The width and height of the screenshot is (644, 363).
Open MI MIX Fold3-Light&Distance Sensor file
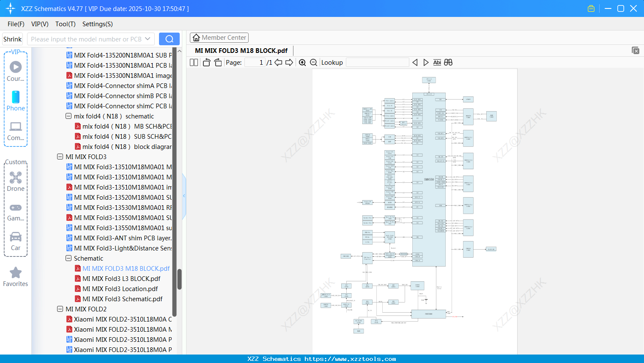tap(119, 248)
